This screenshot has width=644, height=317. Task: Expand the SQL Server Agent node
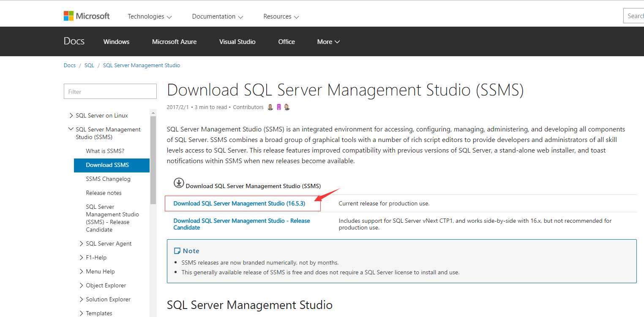click(81, 243)
